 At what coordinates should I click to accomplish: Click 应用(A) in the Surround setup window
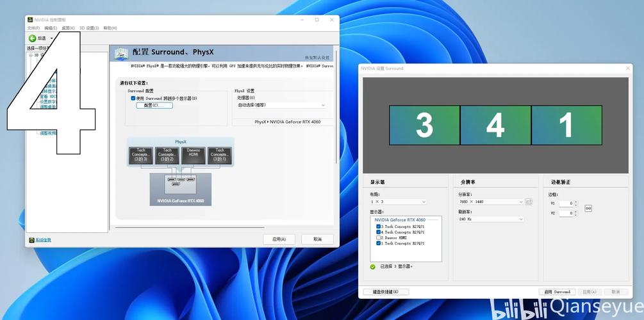tap(590, 292)
